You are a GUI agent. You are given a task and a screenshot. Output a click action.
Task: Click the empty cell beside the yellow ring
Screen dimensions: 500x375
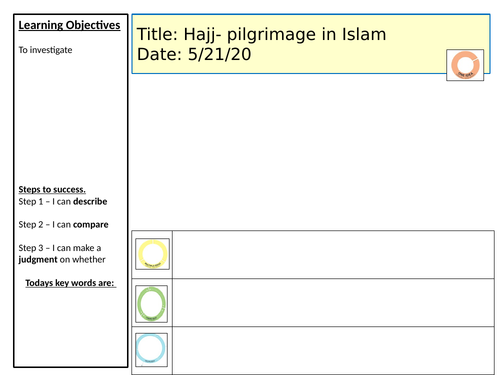pos(333,254)
